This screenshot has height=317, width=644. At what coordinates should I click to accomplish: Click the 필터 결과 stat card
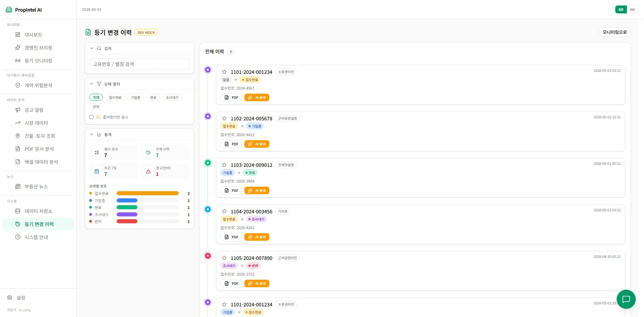click(x=113, y=152)
